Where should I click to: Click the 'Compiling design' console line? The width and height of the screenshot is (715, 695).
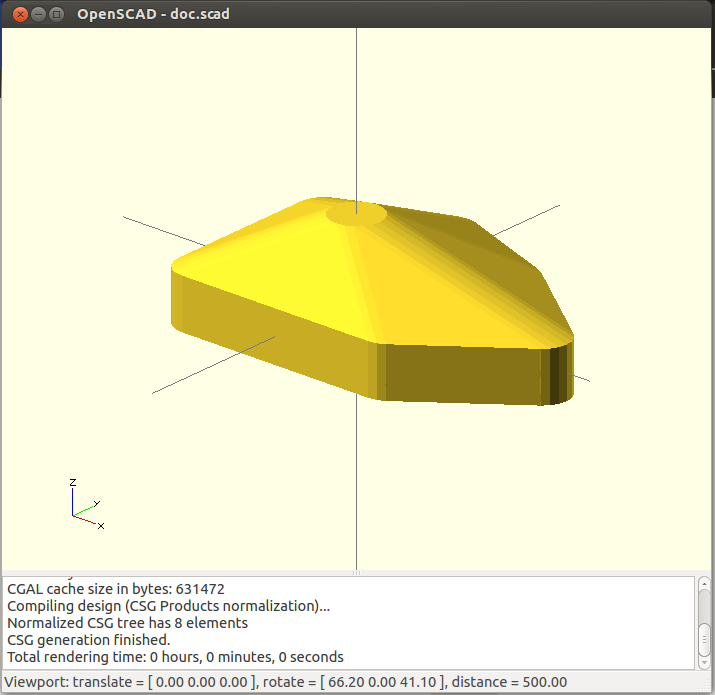(x=168, y=606)
